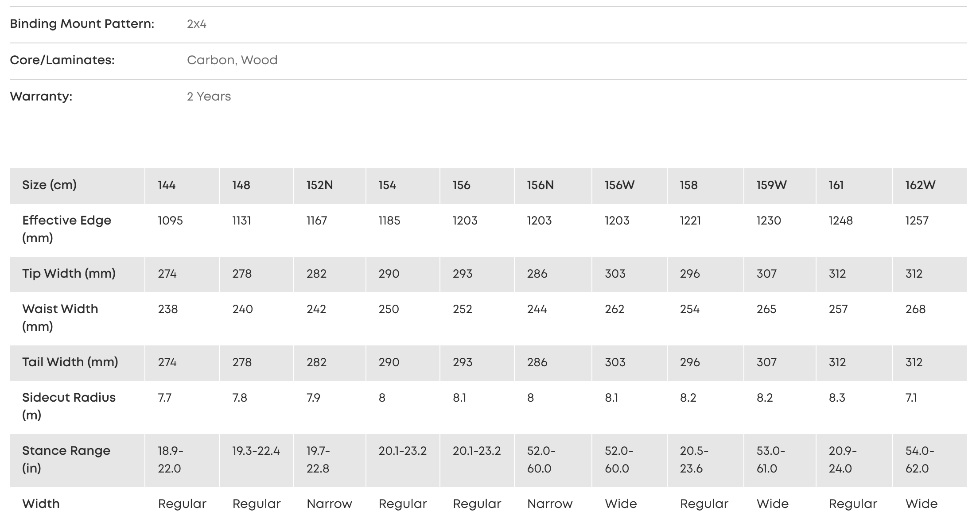Click the 8.3 sidecut radius value

[837, 398]
